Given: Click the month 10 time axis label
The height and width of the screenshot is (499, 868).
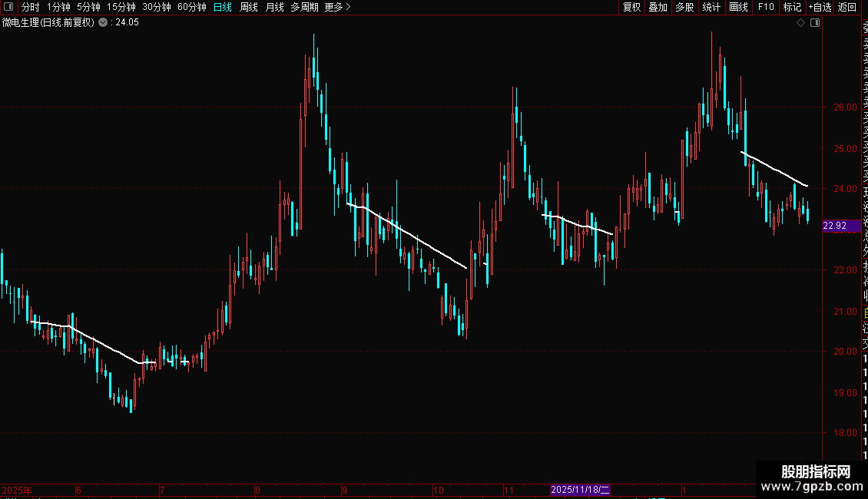Looking at the screenshot, I should point(439,490).
